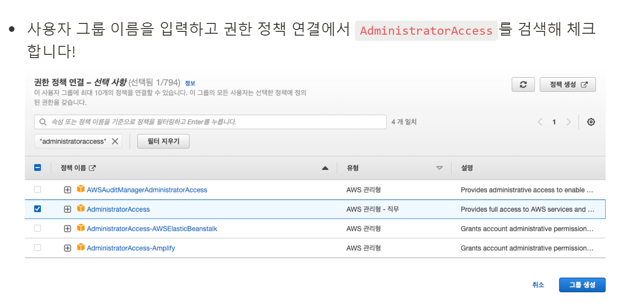Screen dimensions: 644x304
Task: Click the 정책 생성 button
Action: point(568,84)
